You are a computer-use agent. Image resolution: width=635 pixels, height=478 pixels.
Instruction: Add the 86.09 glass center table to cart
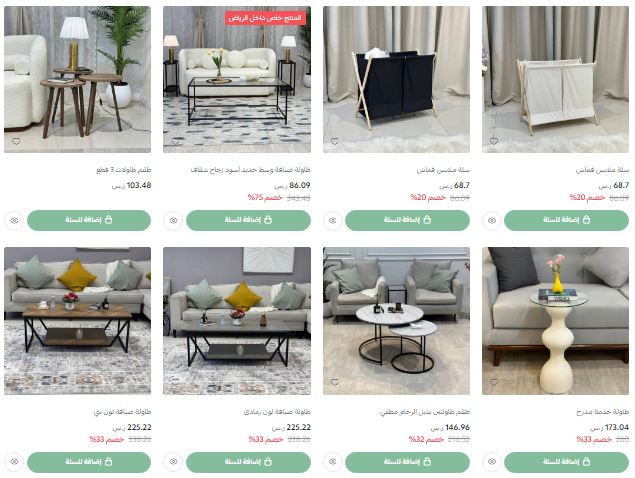[x=248, y=220]
